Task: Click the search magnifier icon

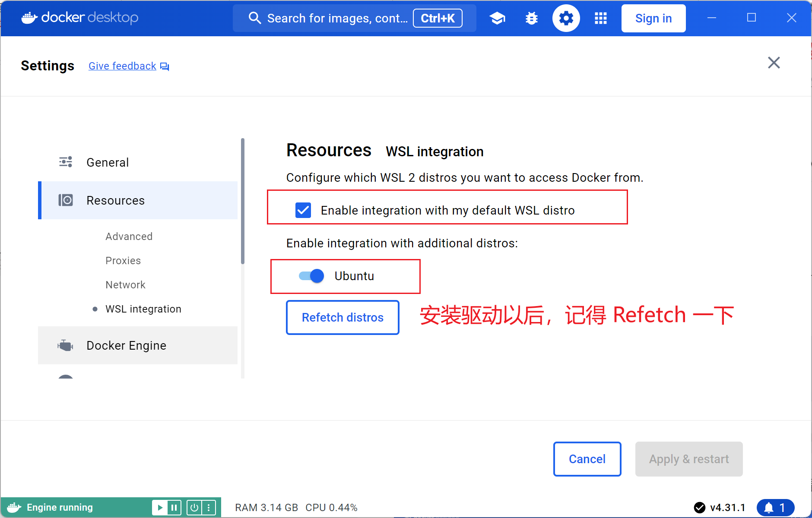Action: click(255, 18)
